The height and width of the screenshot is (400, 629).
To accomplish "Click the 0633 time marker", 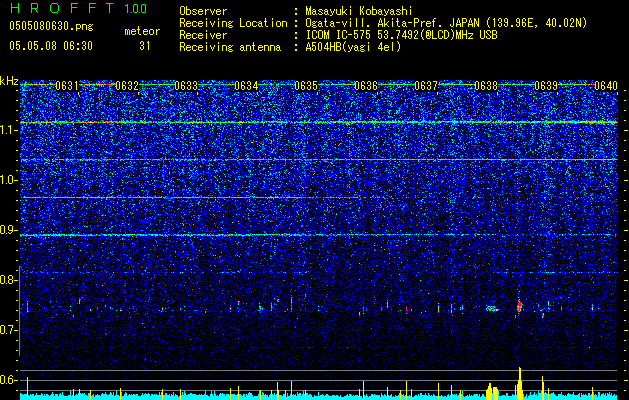I will 187,86.
